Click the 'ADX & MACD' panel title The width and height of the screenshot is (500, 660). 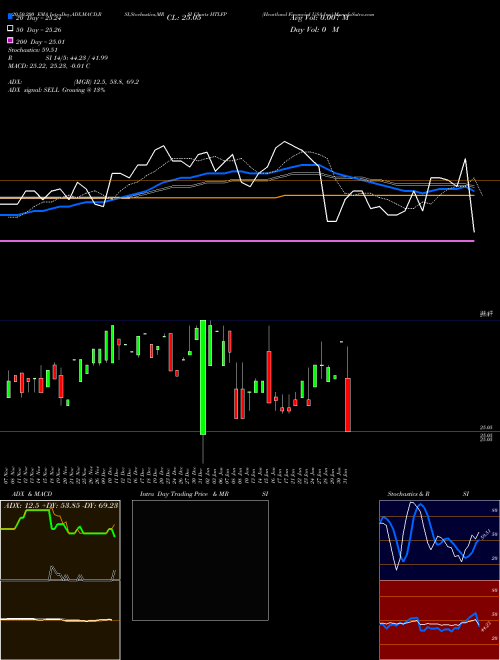click(32, 494)
